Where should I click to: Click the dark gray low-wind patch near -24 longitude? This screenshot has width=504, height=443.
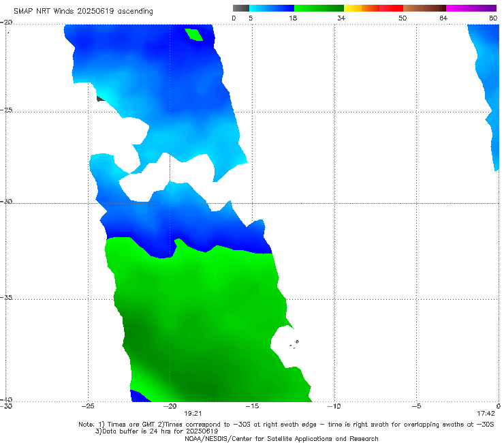coord(101,99)
